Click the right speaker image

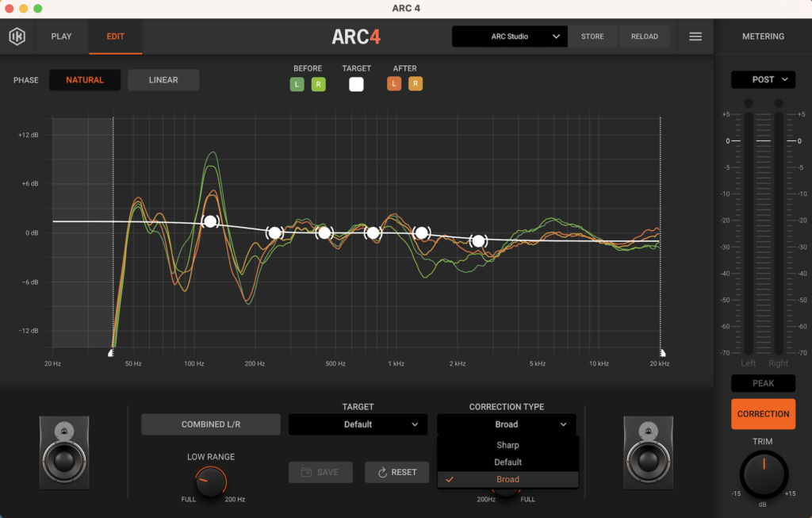(649, 451)
